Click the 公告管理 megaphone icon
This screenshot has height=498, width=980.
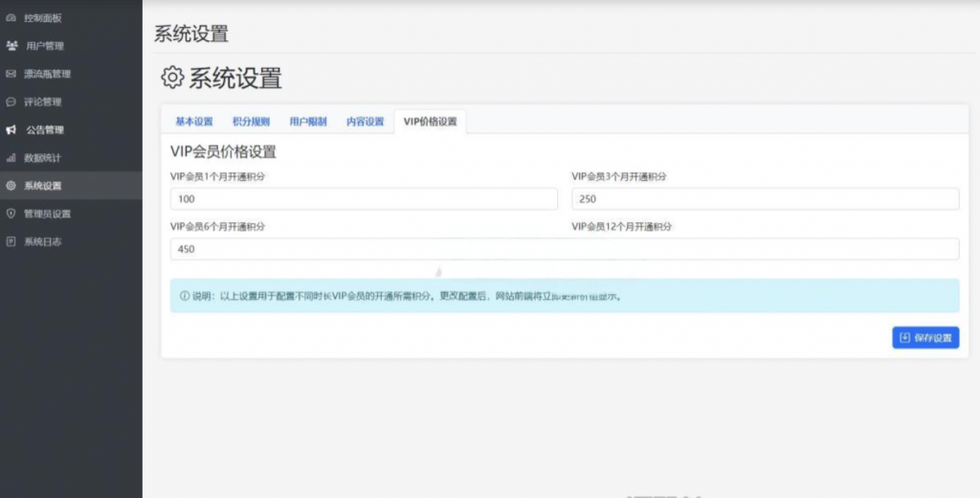(x=11, y=130)
